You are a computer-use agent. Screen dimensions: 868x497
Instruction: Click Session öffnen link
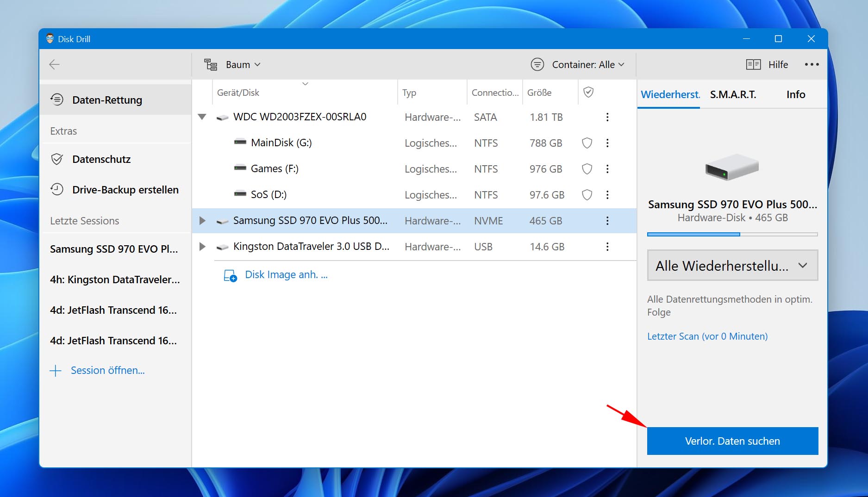click(x=107, y=370)
